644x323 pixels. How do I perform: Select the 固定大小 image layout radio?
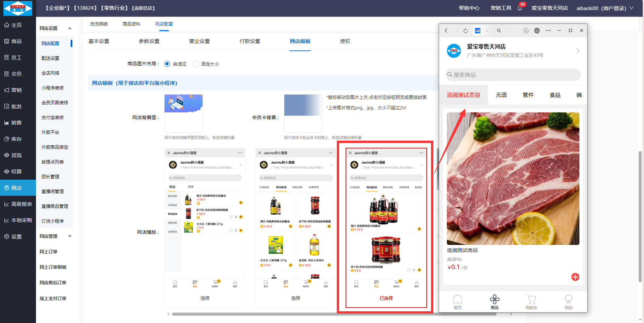coord(195,64)
